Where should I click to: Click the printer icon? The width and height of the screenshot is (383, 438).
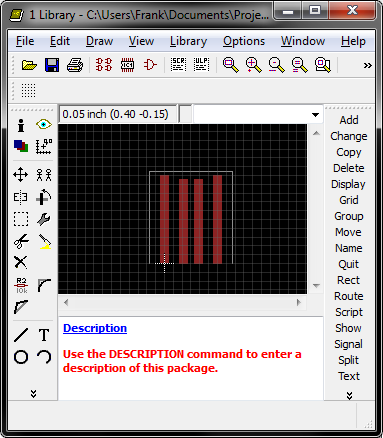75,65
